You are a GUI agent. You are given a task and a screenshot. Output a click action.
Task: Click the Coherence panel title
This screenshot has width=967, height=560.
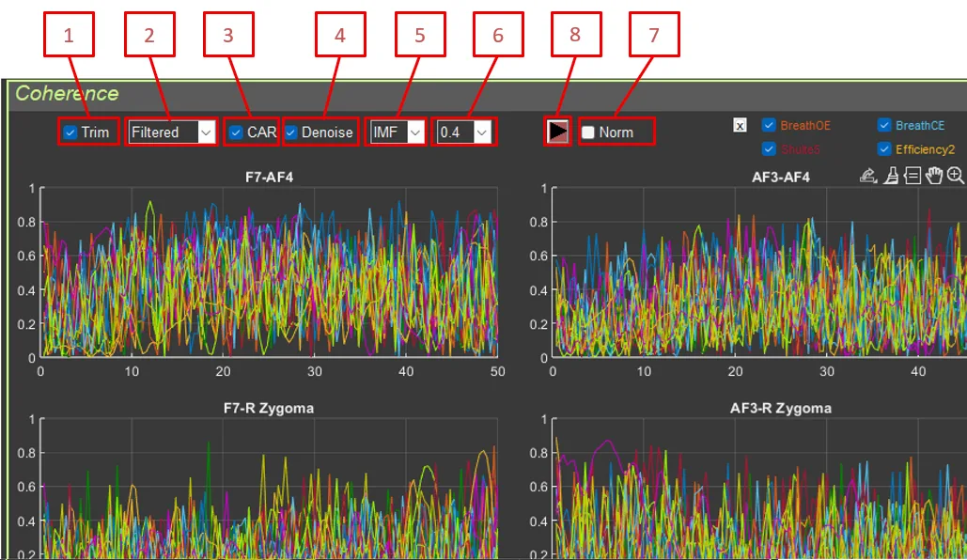click(x=67, y=93)
